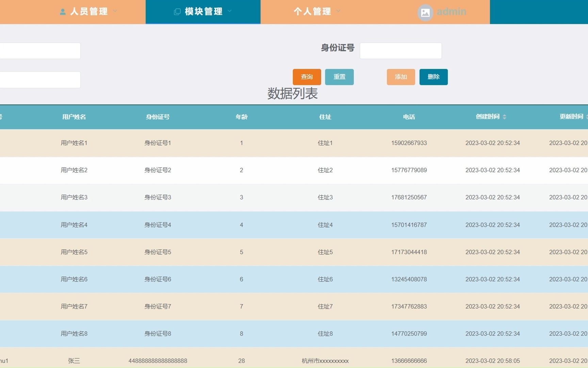Screen dimensions: 588x368
Task: Click the phone number 13666666666
Action: point(409,361)
